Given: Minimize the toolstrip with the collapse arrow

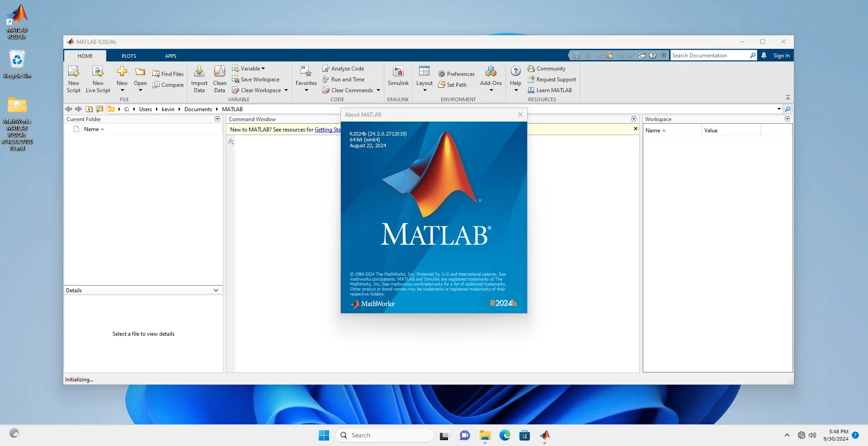Looking at the screenshot, I should coord(788,98).
